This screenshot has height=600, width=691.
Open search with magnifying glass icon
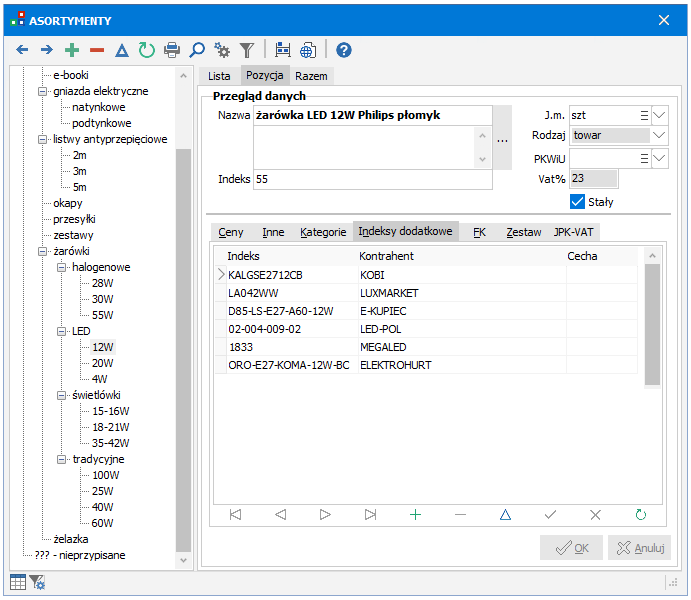click(197, 50)
